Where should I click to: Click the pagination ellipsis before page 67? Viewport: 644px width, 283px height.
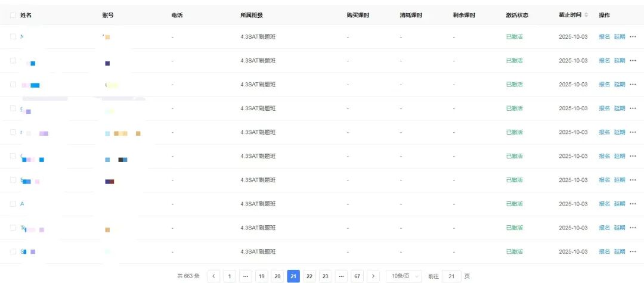[341, 276]
